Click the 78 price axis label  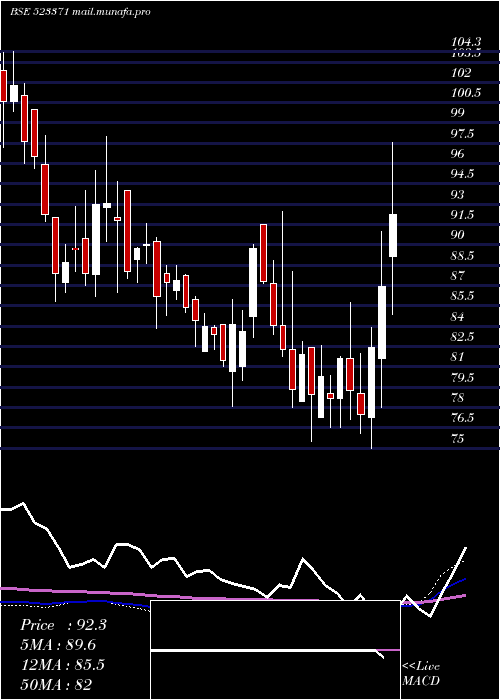458,397
